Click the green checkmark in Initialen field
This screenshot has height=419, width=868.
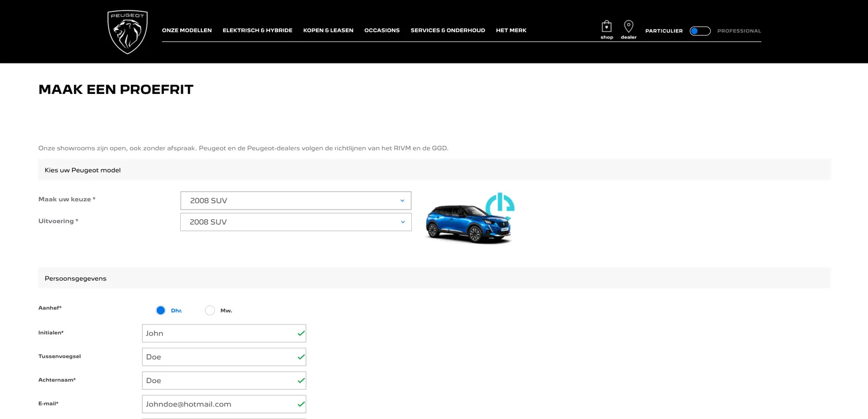301,333
